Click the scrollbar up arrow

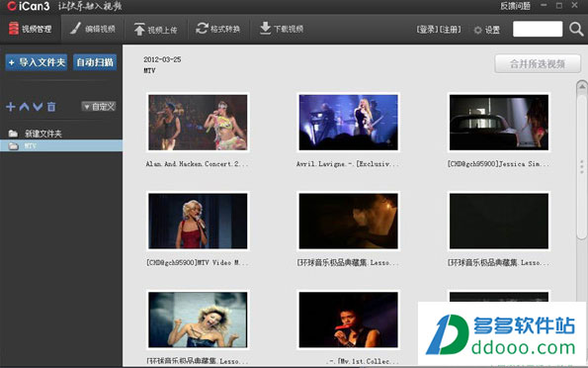point(582,87)
